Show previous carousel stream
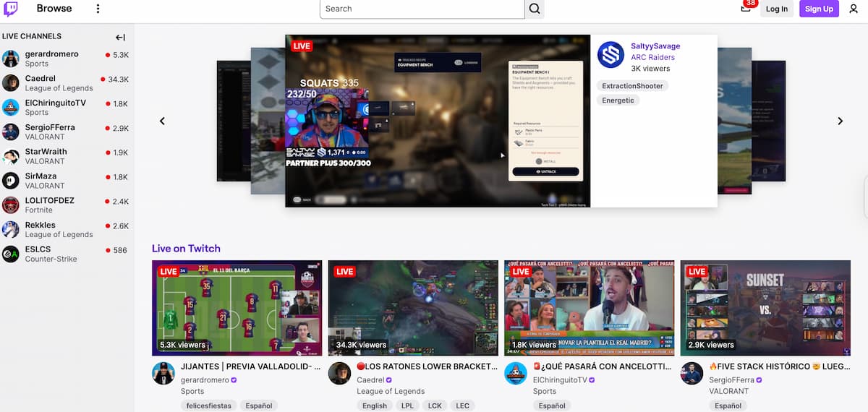Image resolution: width=868 pixels, height=412 pixels. click(162, 121)
